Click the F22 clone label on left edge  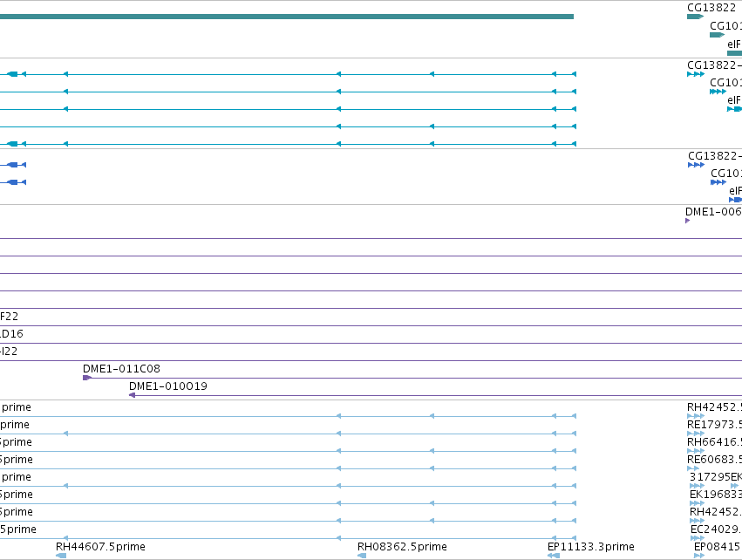[x=9, y=317]
